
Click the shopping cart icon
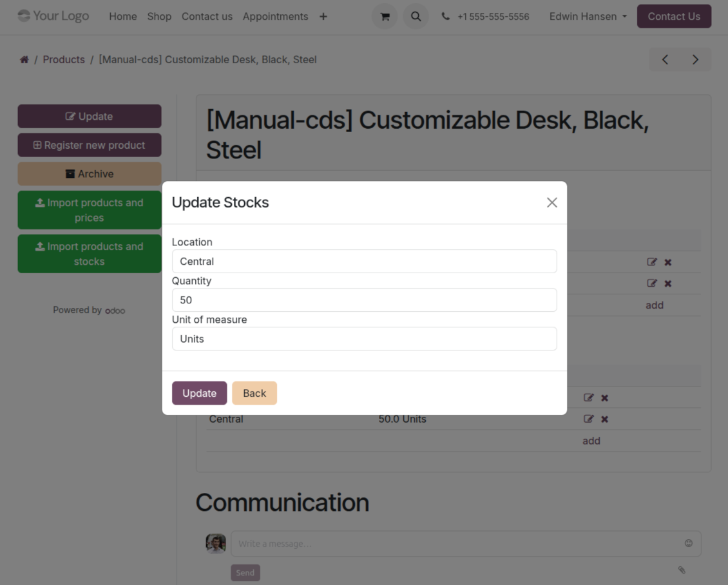click(x=385, y=17)
